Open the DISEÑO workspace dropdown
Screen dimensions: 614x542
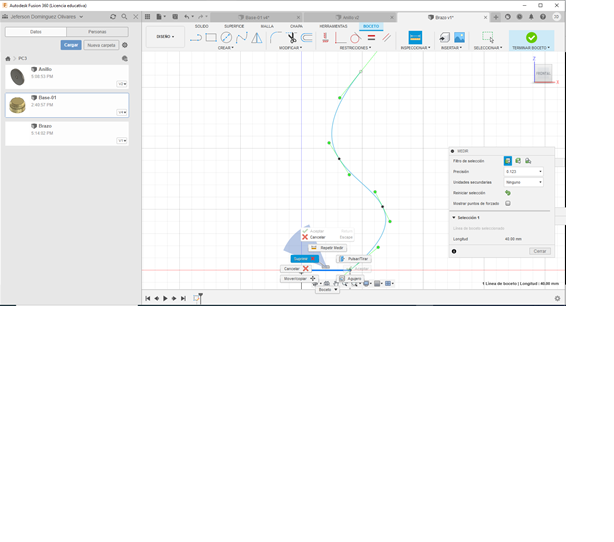[165, 36]
